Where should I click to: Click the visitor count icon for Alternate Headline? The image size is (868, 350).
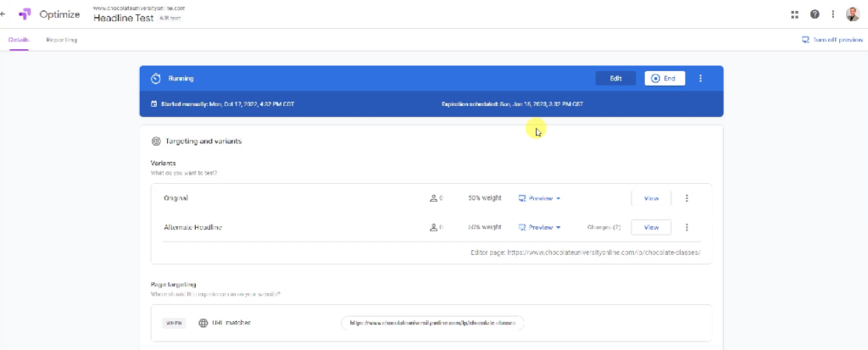(433, 227)
